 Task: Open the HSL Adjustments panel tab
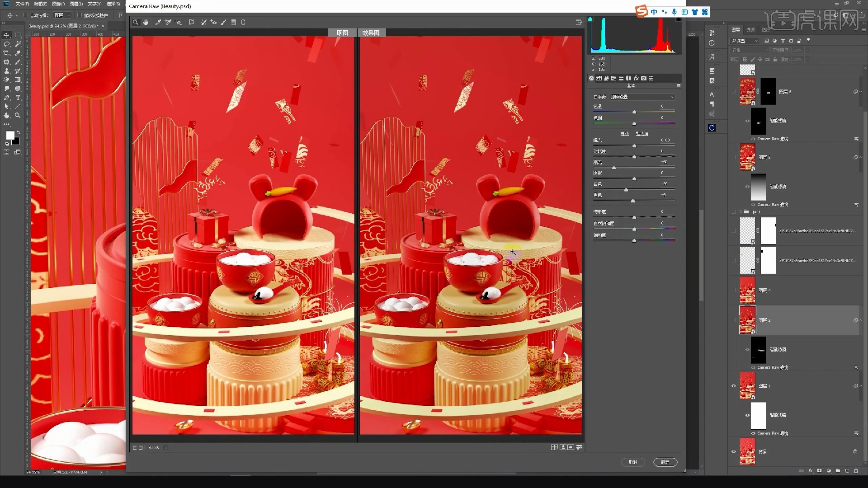tap(613, 78)
